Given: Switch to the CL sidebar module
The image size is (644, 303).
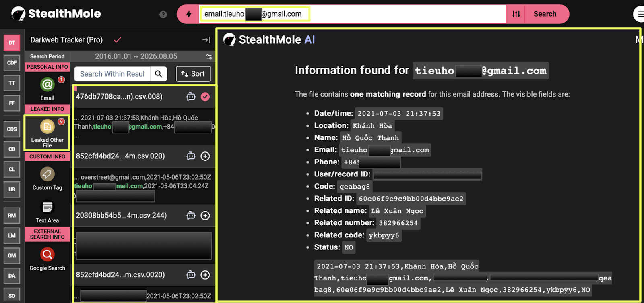Looking at the screenshot, I should (12, 170).
